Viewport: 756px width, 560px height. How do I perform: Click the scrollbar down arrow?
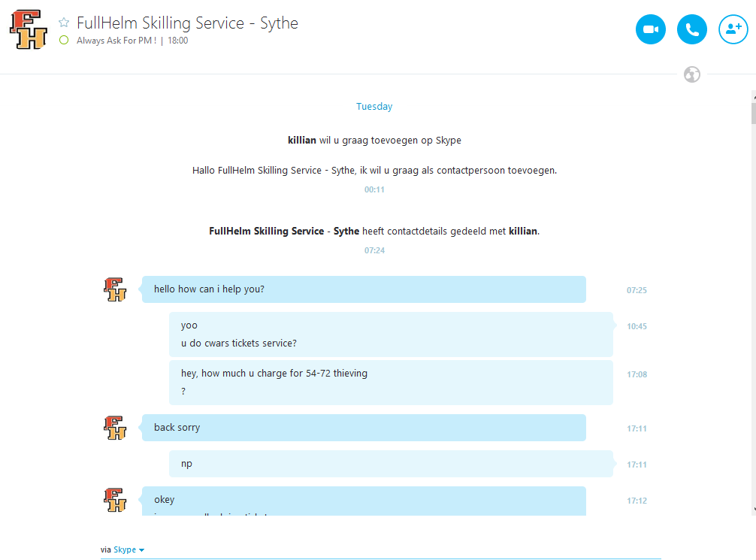tap(754, 510)
